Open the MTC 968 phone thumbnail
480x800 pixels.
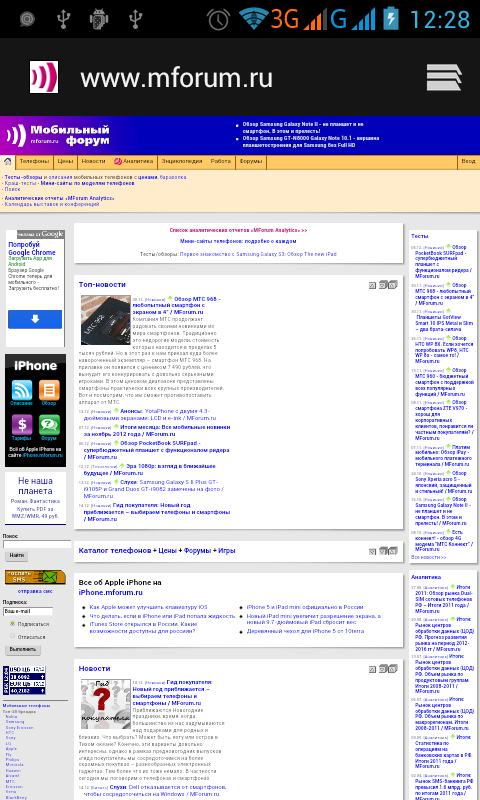click(x=106, y=320)
